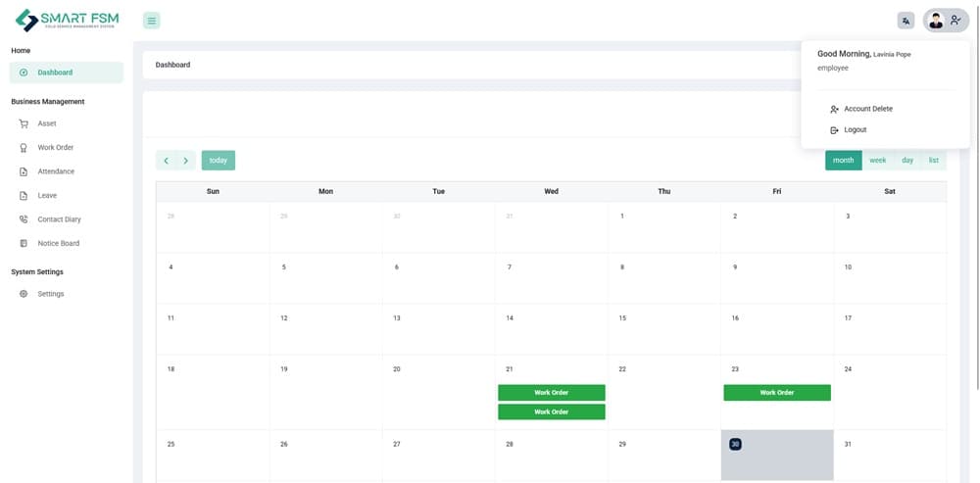Click the Asset cart icon in sidebar
This screenshot has width=980, height=483.
[24, 123]
